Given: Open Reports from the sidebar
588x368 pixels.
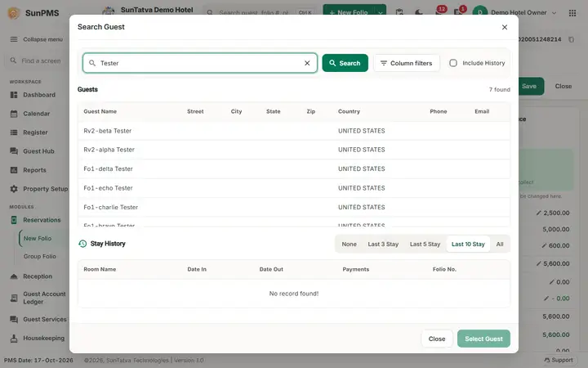Looking at the screenshot, I should [34, 170].
